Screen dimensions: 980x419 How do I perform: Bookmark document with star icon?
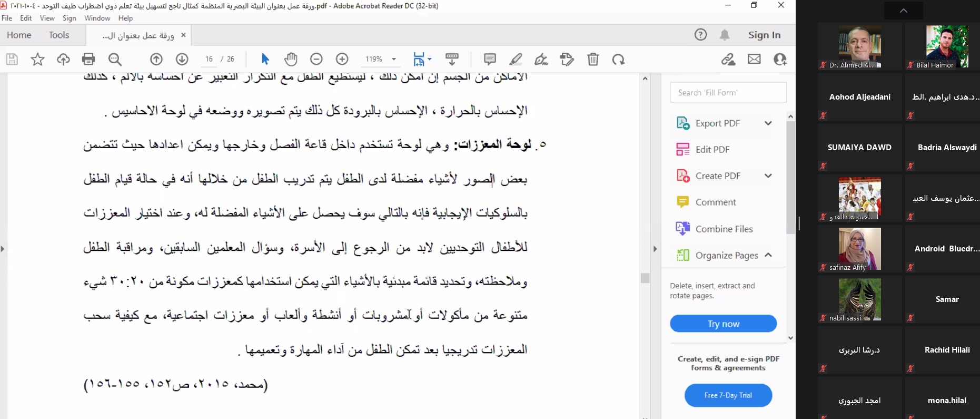(x=37, y=59)
